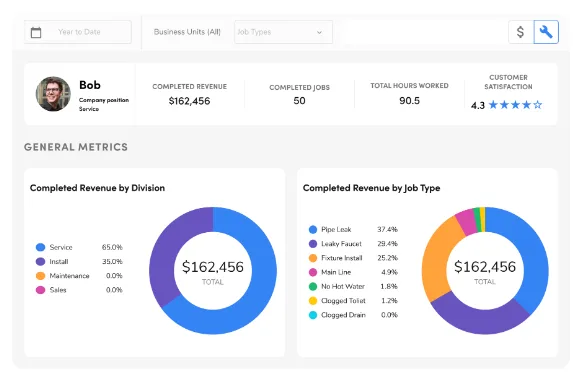Viewport: 573px width, 374px height.
Task: Select the Leaky Faucet legend dot
Action: click(313, 244)
